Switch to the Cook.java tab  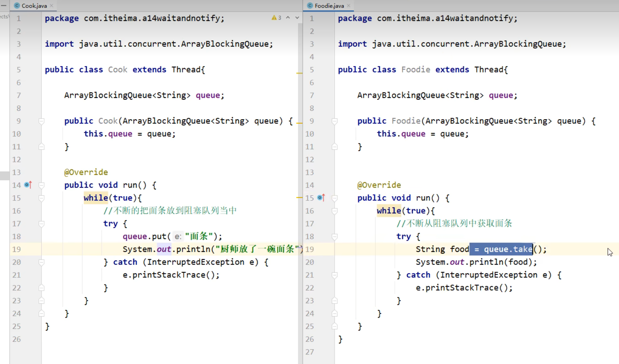tap(34, 6)
